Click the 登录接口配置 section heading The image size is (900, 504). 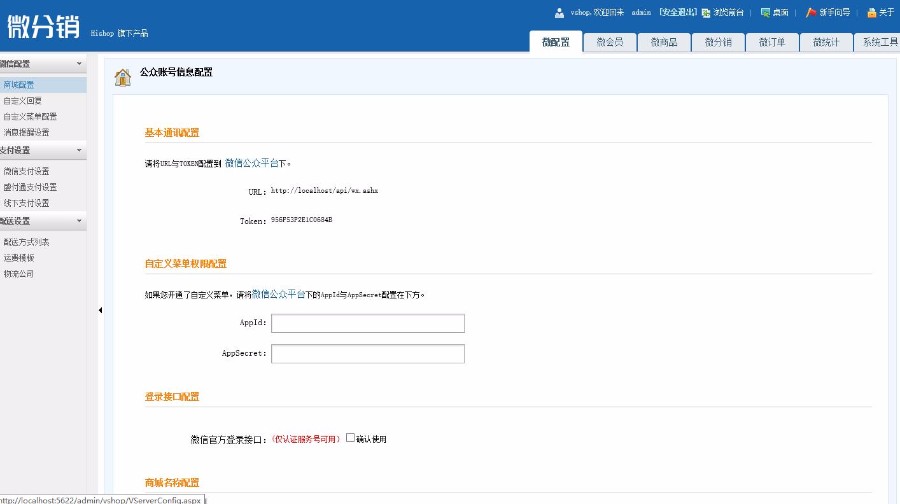tap(172, 397)
